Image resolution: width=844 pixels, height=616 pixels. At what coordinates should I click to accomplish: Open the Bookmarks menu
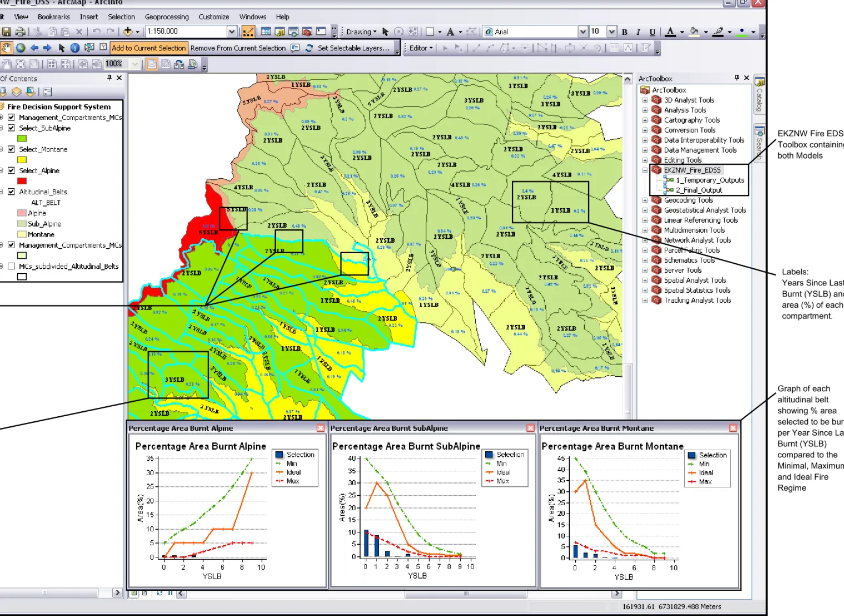point(54,17)
